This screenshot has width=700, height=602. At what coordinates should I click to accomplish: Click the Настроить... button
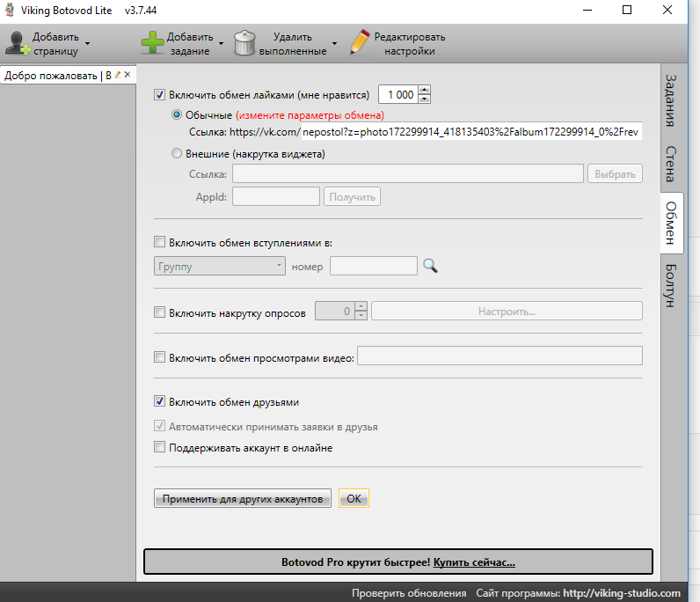pyautogui.click(x=507, y=311)
